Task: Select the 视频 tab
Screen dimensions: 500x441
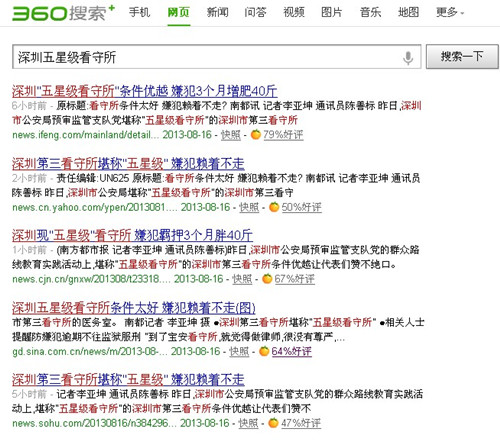Action: [294, 13]
